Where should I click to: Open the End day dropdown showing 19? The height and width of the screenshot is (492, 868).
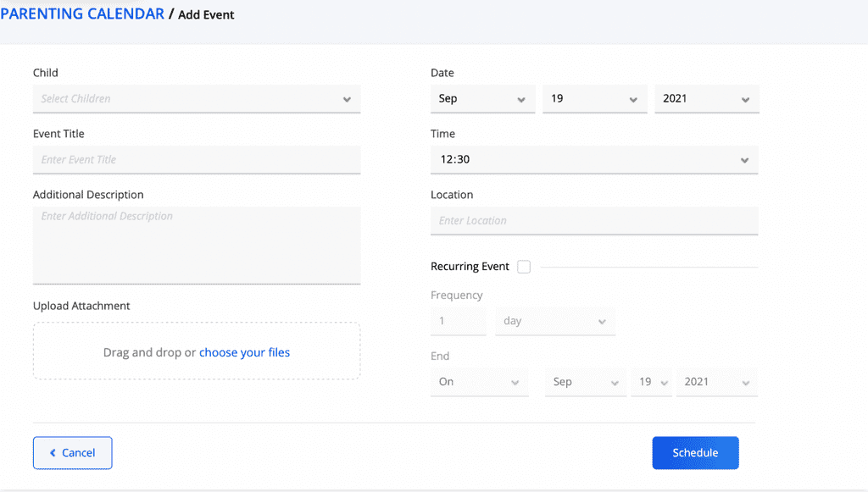(651, 382)
